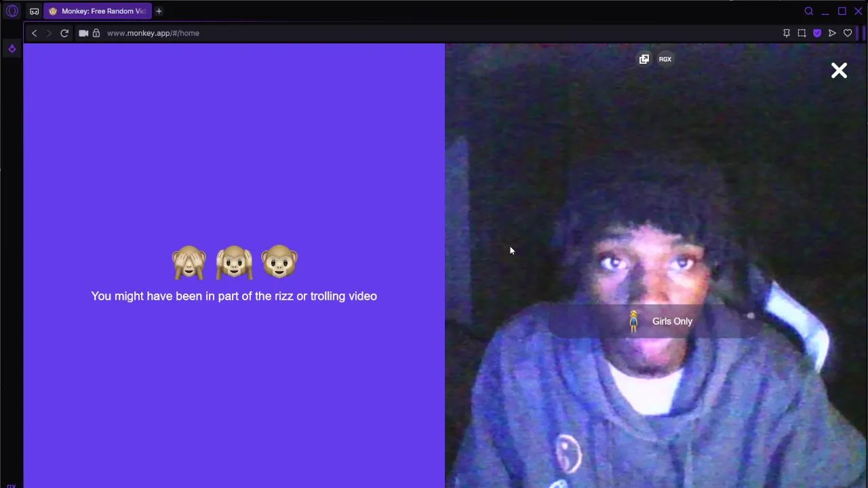Close the webcam preview with X
868x488 pixels.
pos(839,70)
